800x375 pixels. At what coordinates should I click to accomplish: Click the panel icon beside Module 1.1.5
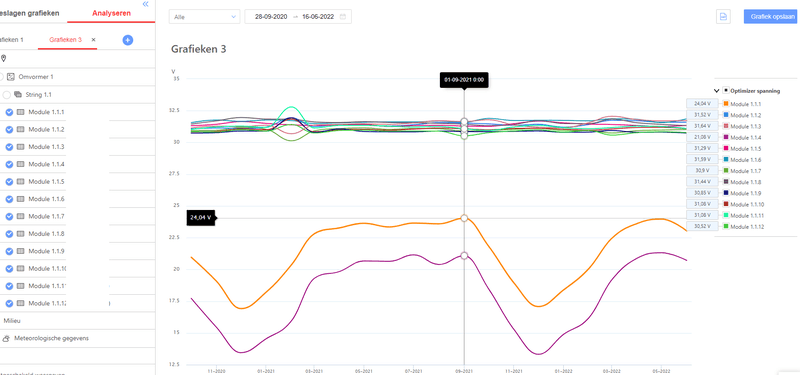click(x=20, y=182)
